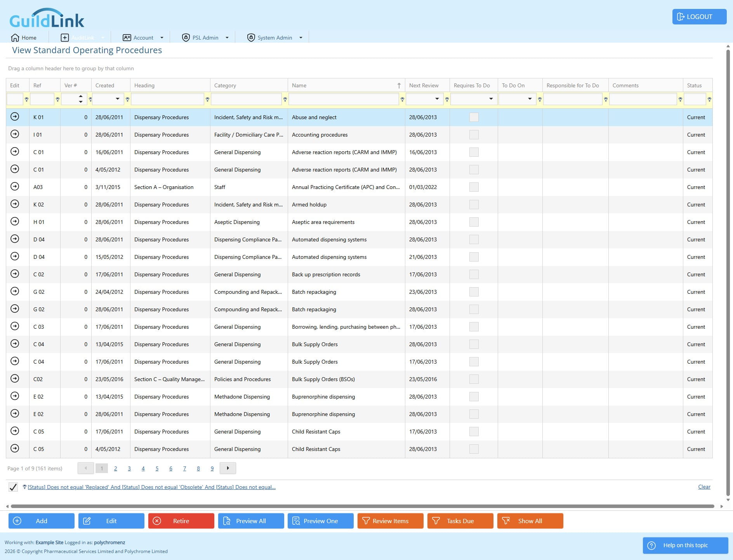This screenshot has height=560, width=733.
Task: Open the Next Review date filter dropdown
Action: 437,99
